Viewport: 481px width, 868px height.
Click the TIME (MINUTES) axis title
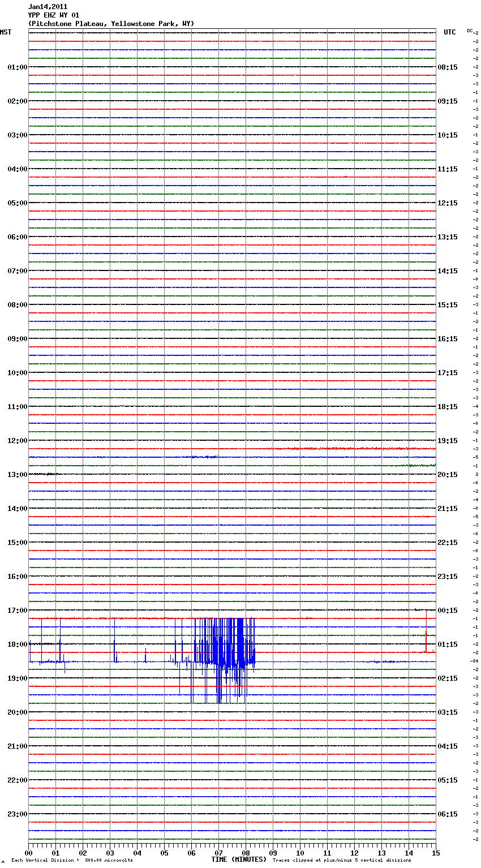pos(239,860)
